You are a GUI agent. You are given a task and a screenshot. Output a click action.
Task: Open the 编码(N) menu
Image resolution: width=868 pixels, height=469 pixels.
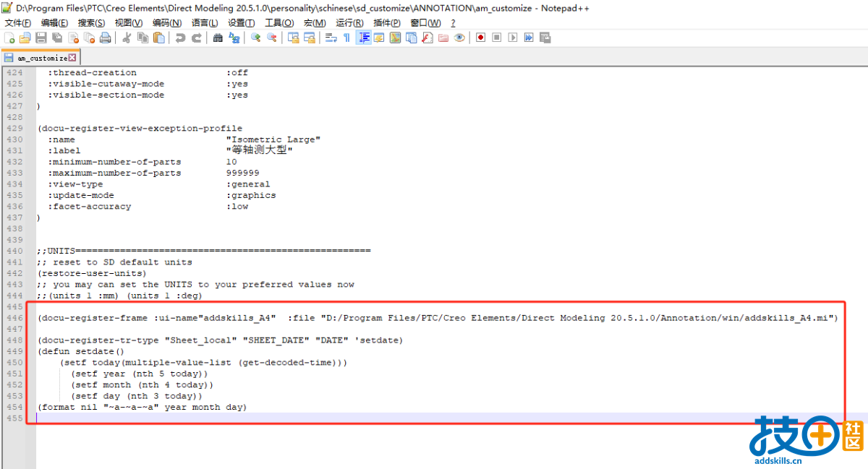click(x=167, y=23)
